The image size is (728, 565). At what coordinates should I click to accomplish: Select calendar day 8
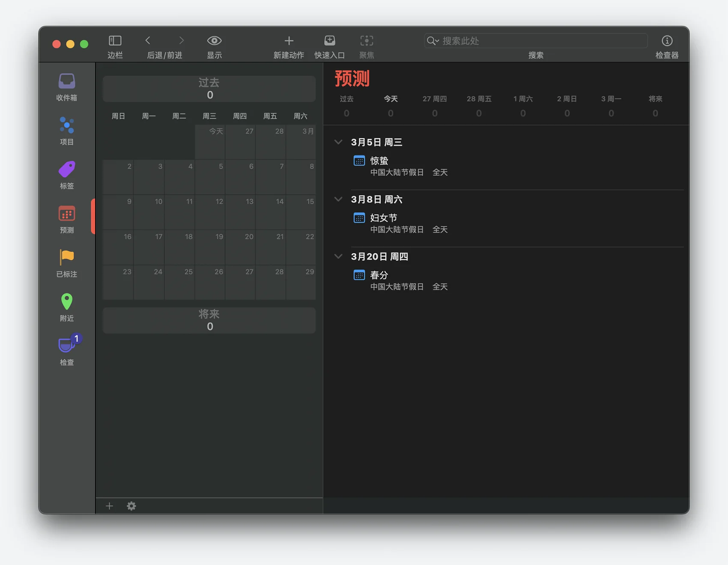pos(301,177)
